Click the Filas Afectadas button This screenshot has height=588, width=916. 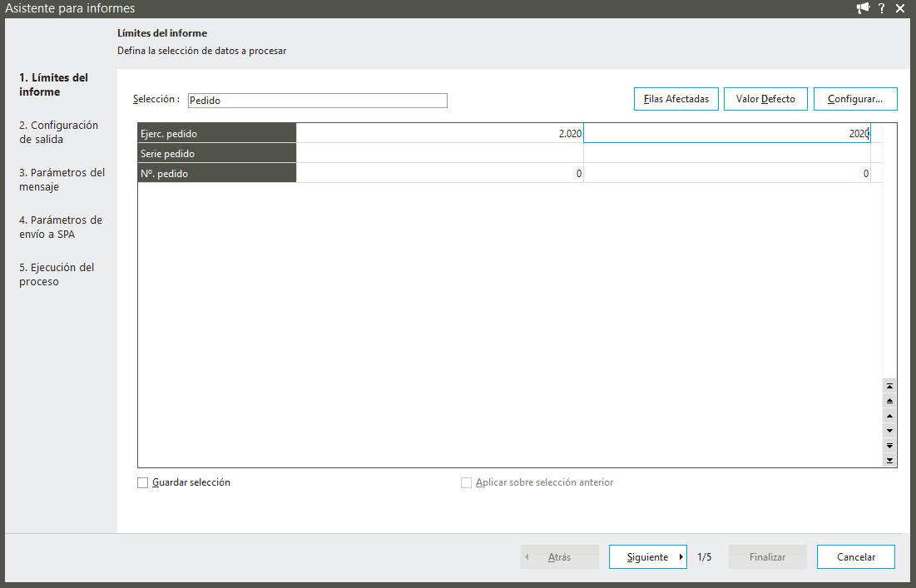click(x=676, y=99)
